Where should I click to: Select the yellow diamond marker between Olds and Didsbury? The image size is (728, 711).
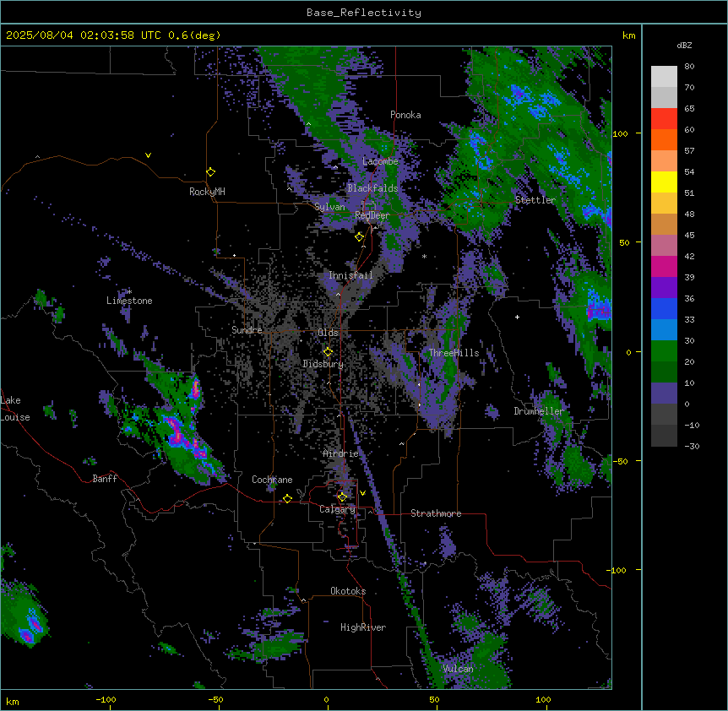tap(328, 352)
